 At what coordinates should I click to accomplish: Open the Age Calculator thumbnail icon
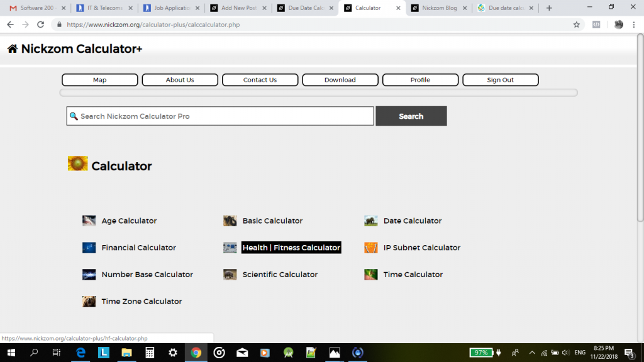pyautogui.click(x=89, y=221)
